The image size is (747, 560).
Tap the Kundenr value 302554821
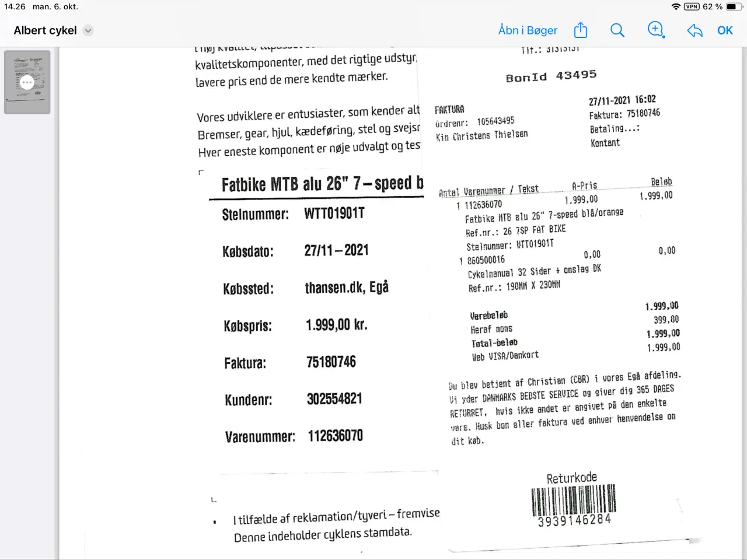[x=334, y=399]
